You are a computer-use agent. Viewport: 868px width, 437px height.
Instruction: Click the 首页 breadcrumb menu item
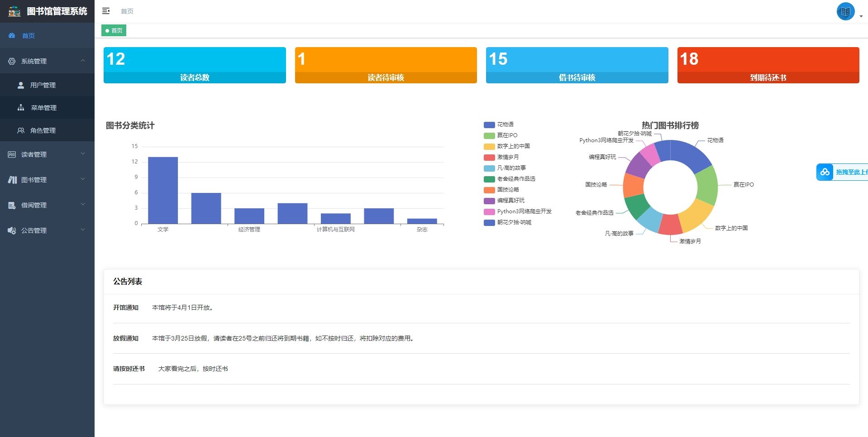tap(126, 11)
